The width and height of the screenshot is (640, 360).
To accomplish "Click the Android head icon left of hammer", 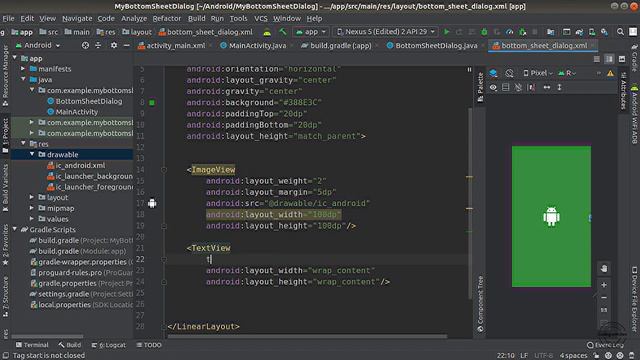I will 267,32.
